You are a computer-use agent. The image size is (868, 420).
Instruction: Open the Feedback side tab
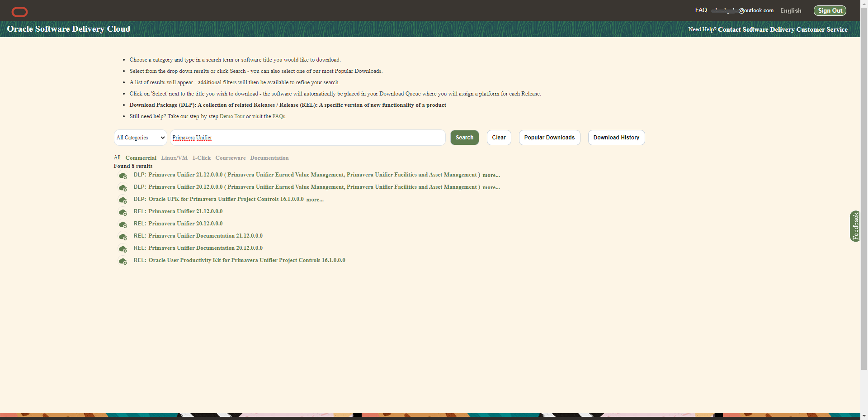[x=855, y=226]
